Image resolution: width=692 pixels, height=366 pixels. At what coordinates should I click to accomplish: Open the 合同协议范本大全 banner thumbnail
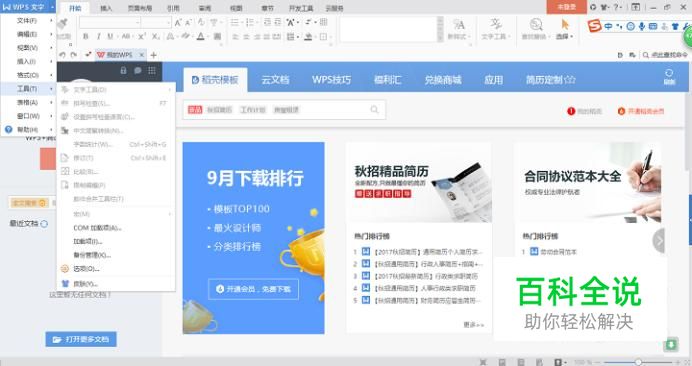(588, 182)
